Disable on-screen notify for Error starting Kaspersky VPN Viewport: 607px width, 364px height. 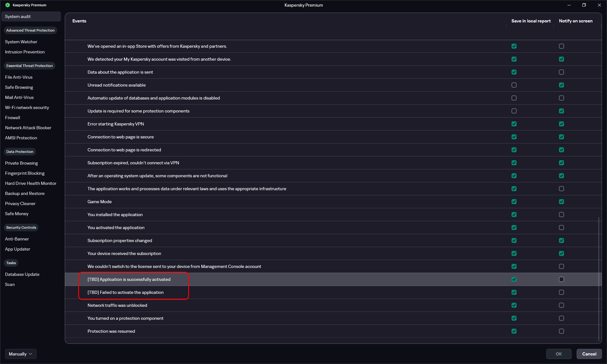click(x=561, y=124)
